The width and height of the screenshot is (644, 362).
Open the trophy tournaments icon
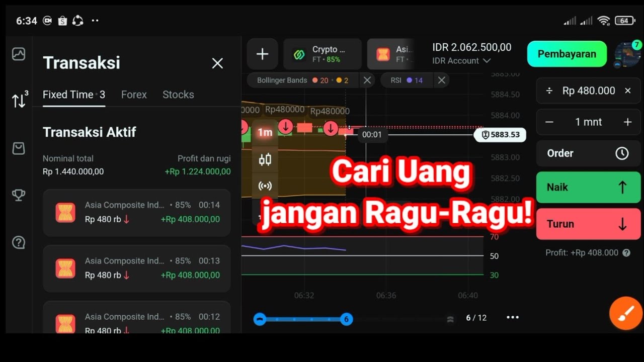tap(19, 195)
